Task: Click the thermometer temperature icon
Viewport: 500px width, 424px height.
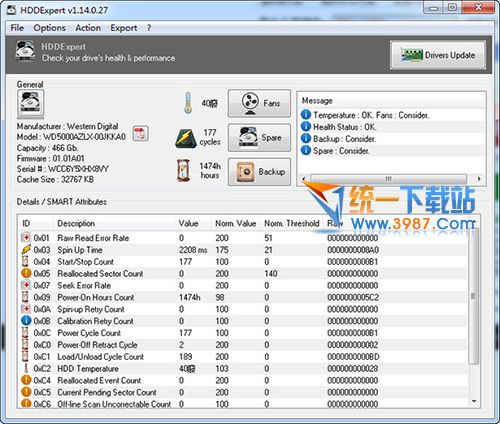Action: pos(188,103)
